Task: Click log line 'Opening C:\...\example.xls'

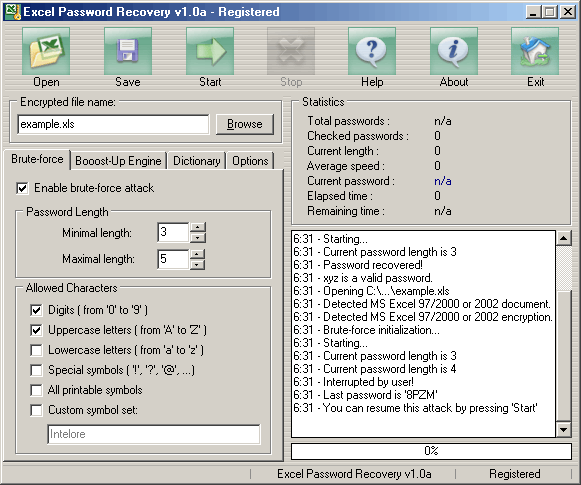Action: (x=371, y=291)
